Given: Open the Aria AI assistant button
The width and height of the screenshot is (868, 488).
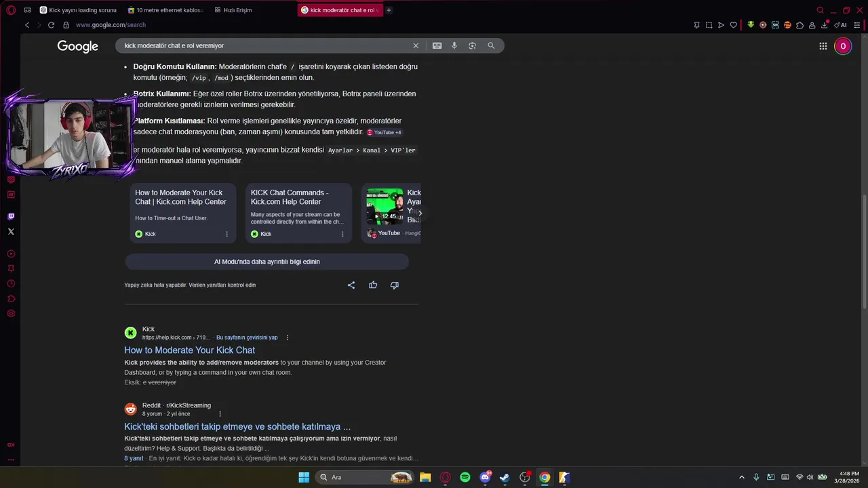Looking at the screenshot, I should coord(841,25).
